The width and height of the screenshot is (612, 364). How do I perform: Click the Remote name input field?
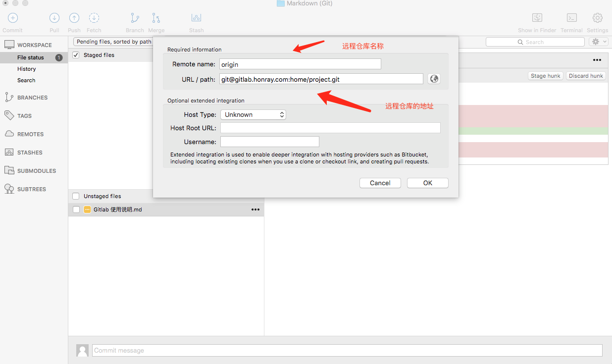point(300,64)
